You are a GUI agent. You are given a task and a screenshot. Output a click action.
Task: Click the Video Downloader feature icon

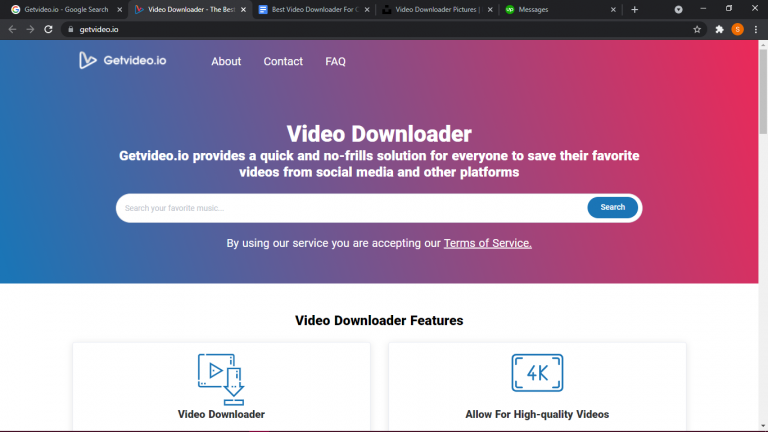click(221, 379)
